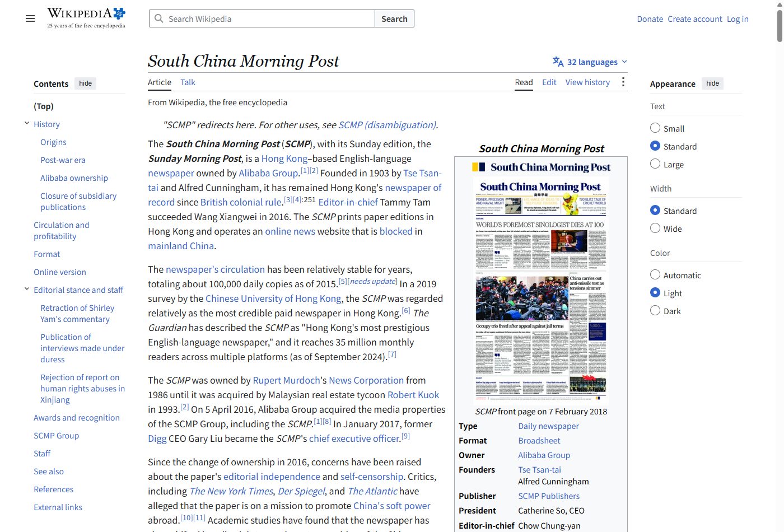
Task: Select Light color mode
Action: [x=655, y=292]
